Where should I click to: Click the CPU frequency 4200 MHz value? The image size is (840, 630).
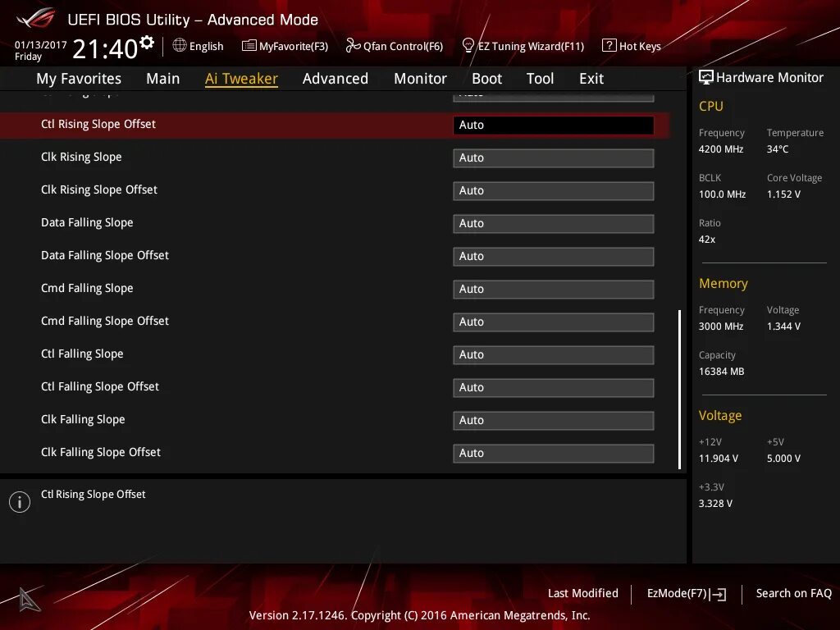tap(721, 149)
